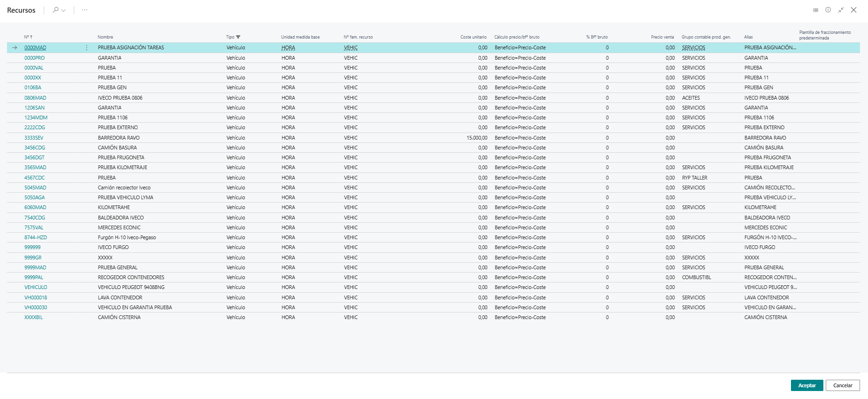The width and height of the screenshot is (868, 399).
Task: Select the CAMIÓN BASURA name cell
Action: click(117, 148)
